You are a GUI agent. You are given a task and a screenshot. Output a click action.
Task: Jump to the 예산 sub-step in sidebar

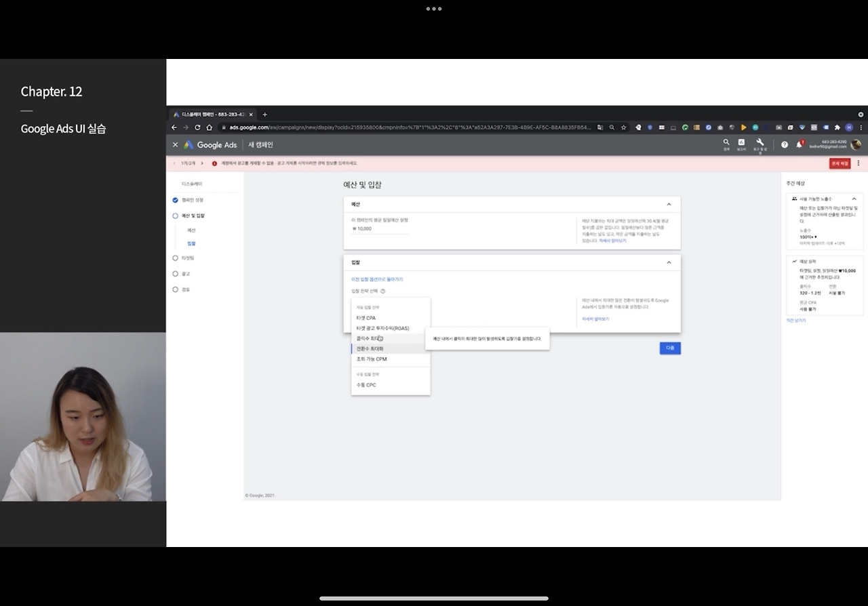coord(191,230)
